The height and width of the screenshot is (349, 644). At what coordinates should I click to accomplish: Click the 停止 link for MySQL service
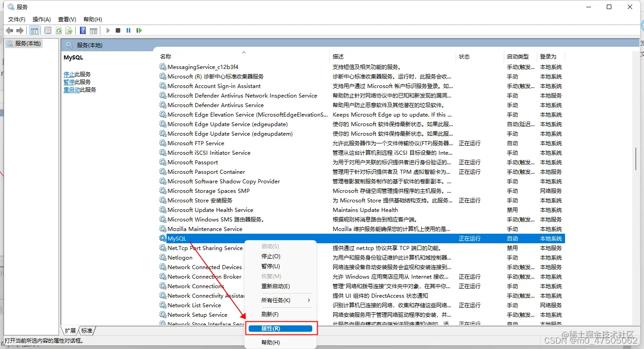pyautogui.click(x=69, y=74)
